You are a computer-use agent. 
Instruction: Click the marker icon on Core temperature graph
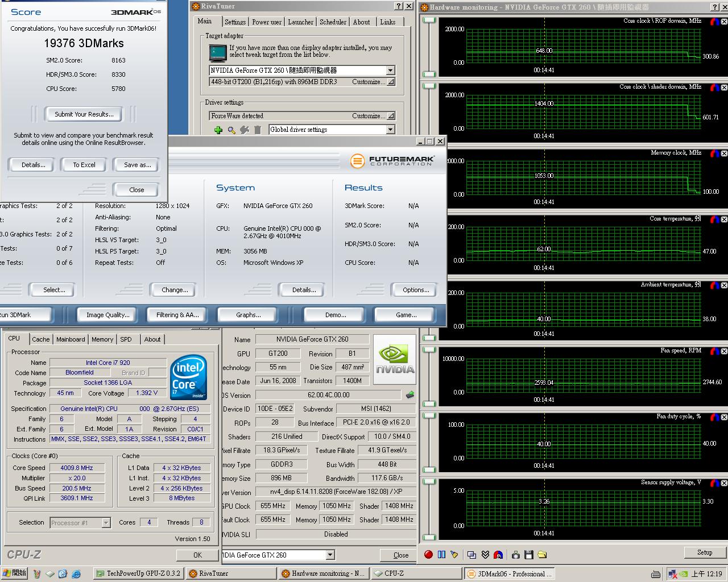point(714,219)
